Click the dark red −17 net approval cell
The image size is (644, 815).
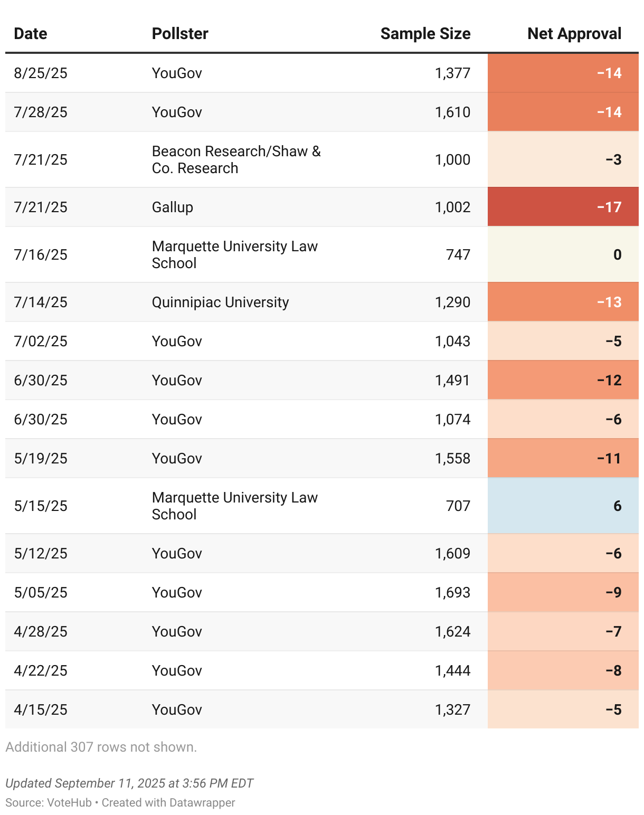(563, 207)
